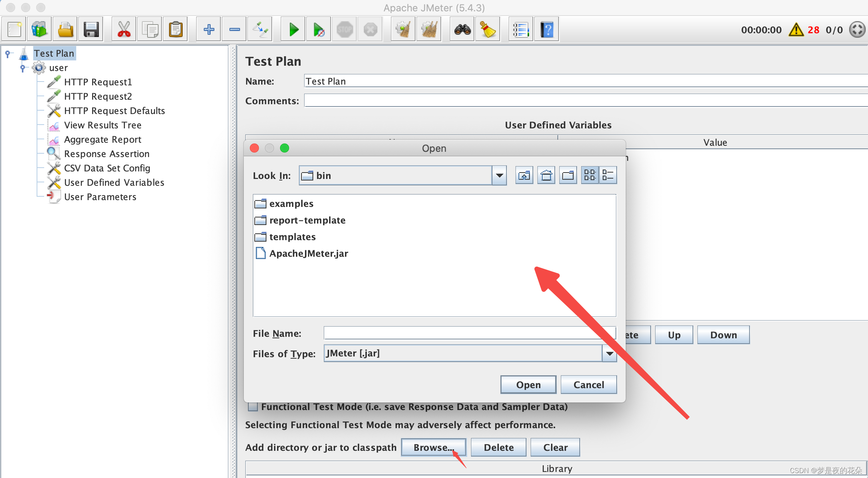
Task: Switch Open dialog to Details view
Action: click(x=608, y=175)
